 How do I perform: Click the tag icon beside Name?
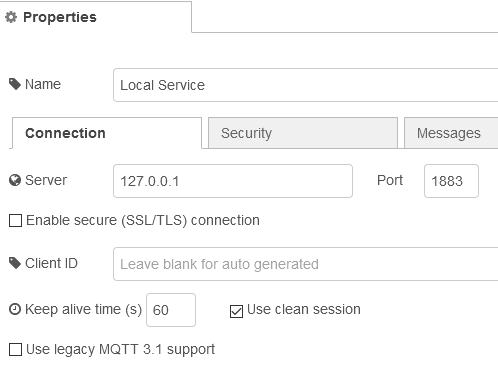(x=15, y=84)
